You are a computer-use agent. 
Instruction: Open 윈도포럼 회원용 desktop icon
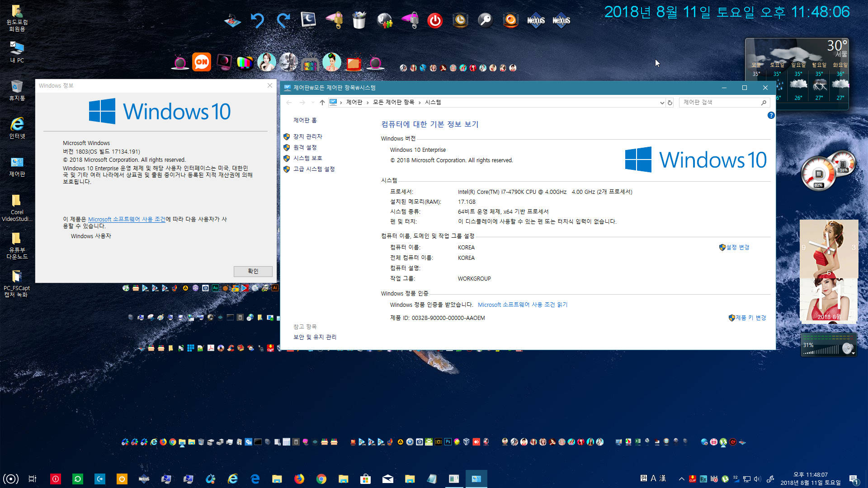pos(17,18)
